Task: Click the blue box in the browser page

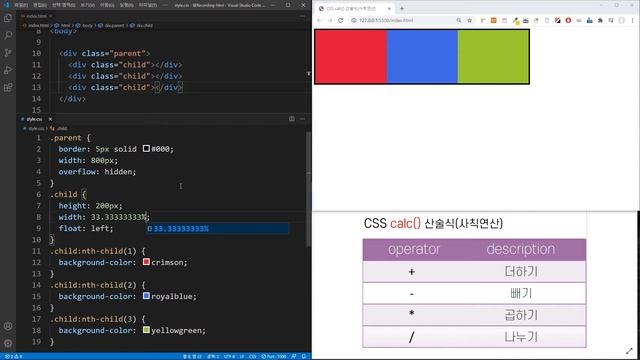Action: [x=422, y=57]
